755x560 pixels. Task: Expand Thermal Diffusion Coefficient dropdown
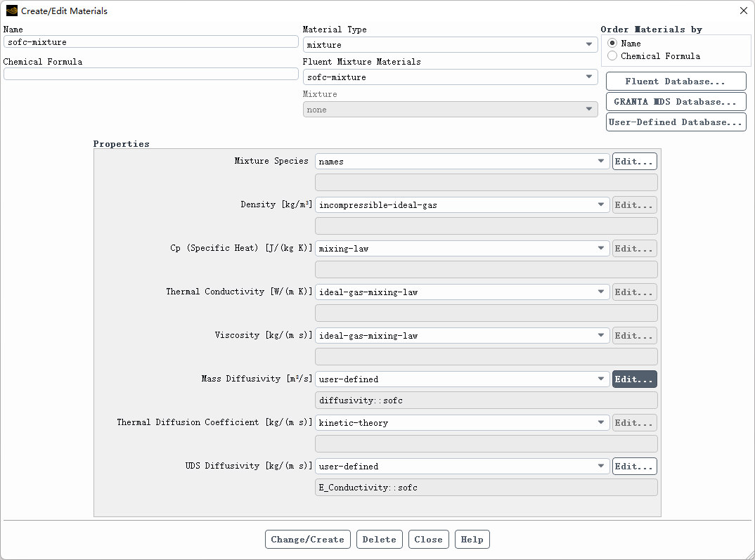point(461,423)
